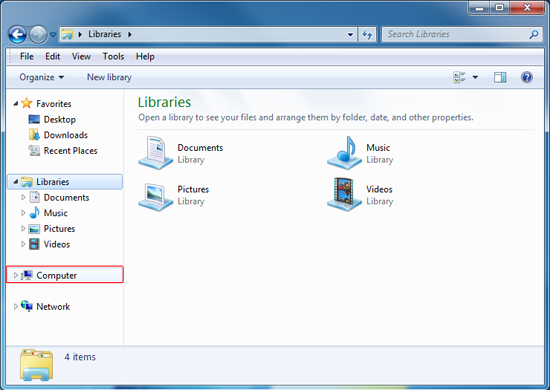The height and width of the screenshot is (390, 550).
Task: Expand the Computer tree node
Action: 15,275
